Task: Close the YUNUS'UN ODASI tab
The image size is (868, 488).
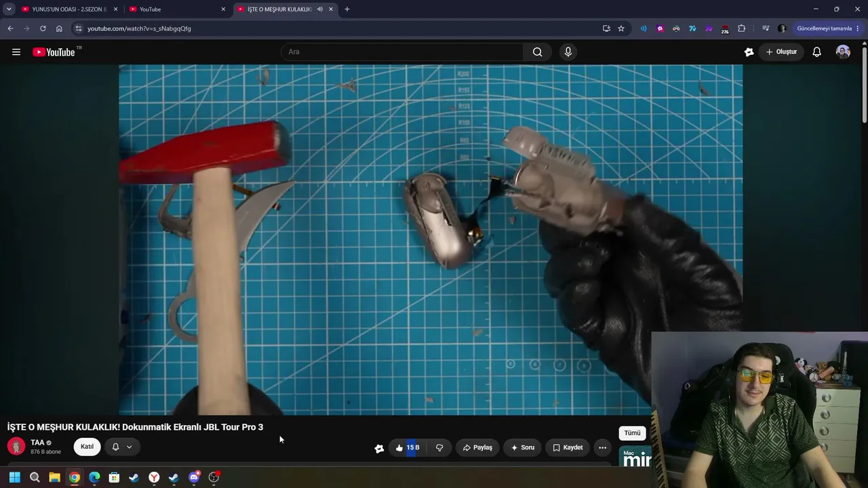Action: point(115,9)
